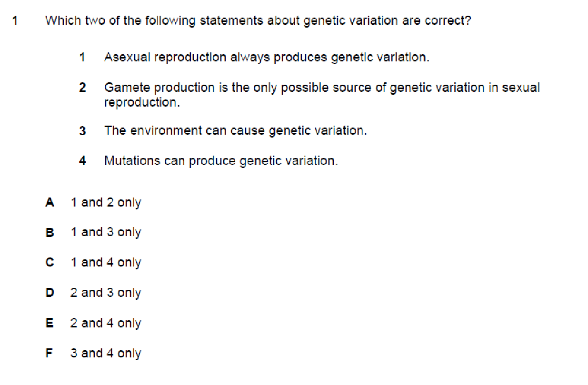Screen dimensions: 588x385
Task: Click the bold letter F label
Action: tap(49, 353)
